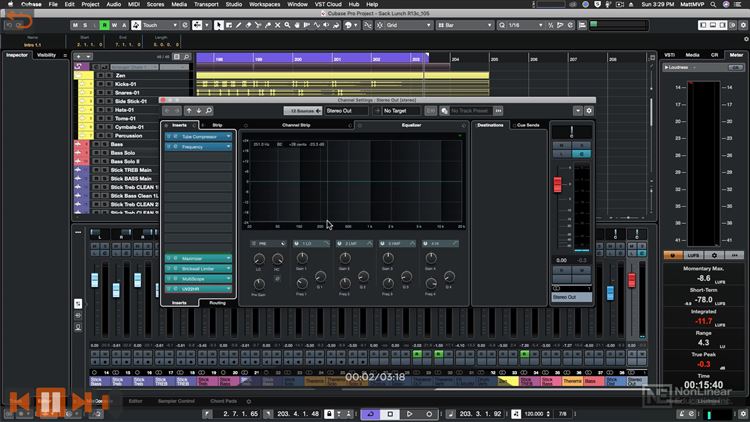Toggle global Write automation W button
The width and height of the screenshot is (750, 422).
point(114,25)
